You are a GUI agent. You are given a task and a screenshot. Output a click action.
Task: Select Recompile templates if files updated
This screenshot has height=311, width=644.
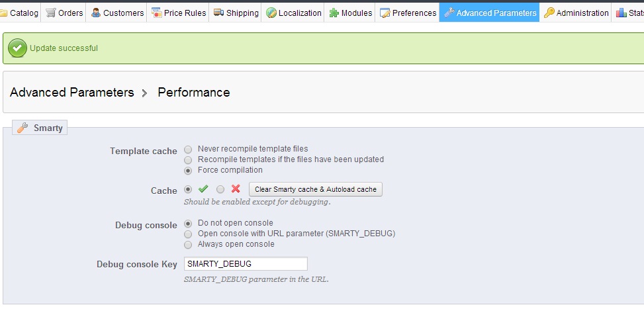[x=189, y=159]
